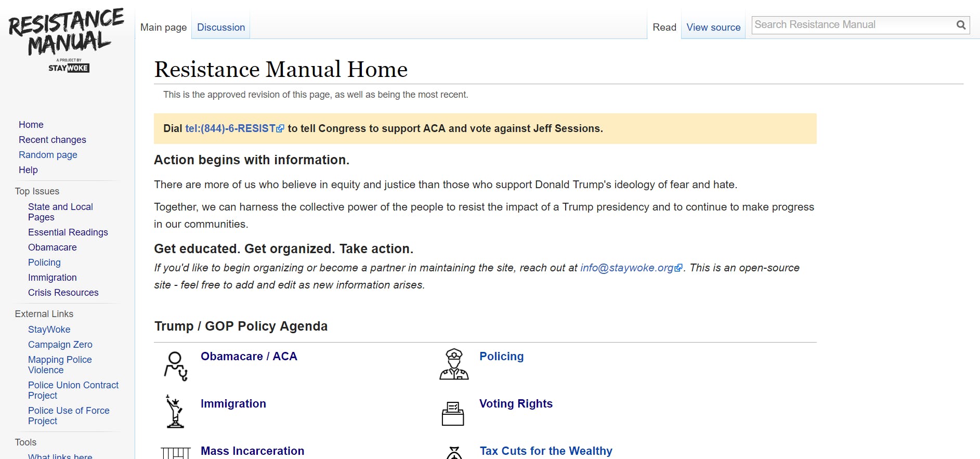Open the Main page tab
Screen dimensions: 980x459
[x=163, y=27]
